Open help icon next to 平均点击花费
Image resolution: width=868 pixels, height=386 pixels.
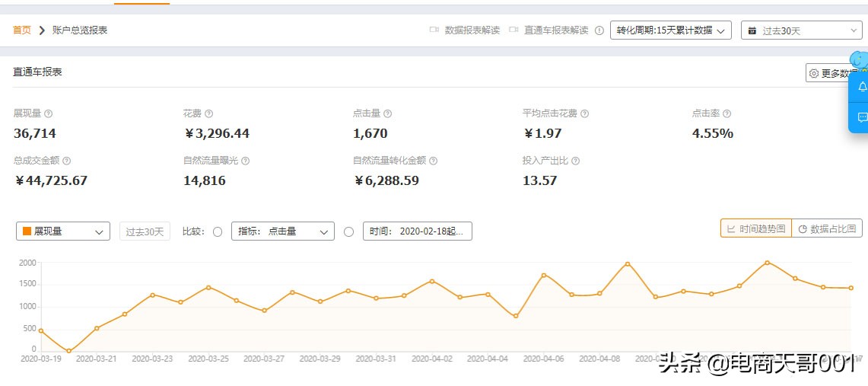click(584, 113)
